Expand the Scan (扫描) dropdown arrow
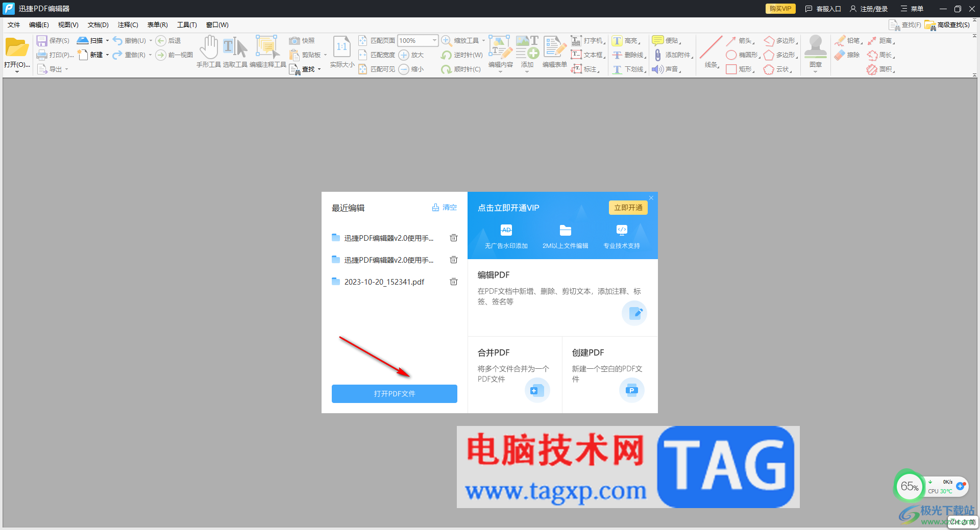This screenshot has height=530, width=980. 107,41
